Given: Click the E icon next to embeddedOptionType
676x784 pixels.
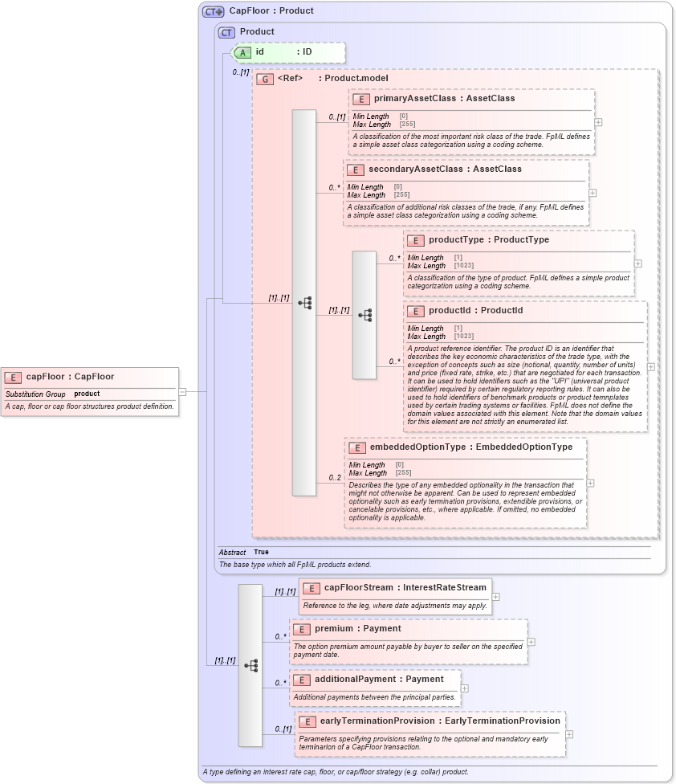Looking at the screenshot, I should pyautogui.click(x=359, y=446).
